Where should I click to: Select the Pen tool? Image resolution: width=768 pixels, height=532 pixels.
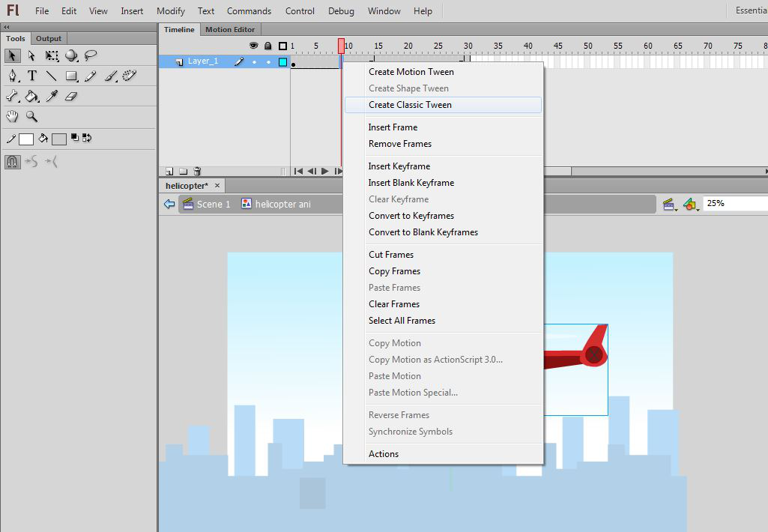pyautogui.click(x=13, y=76)
